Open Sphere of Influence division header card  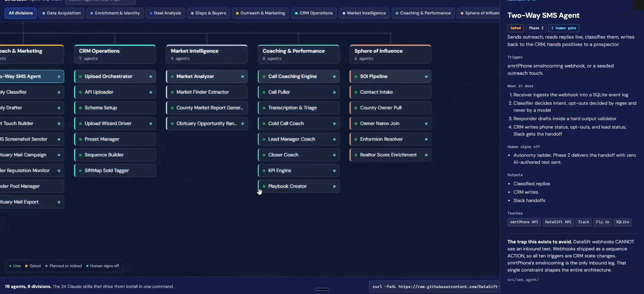[390, 54]
